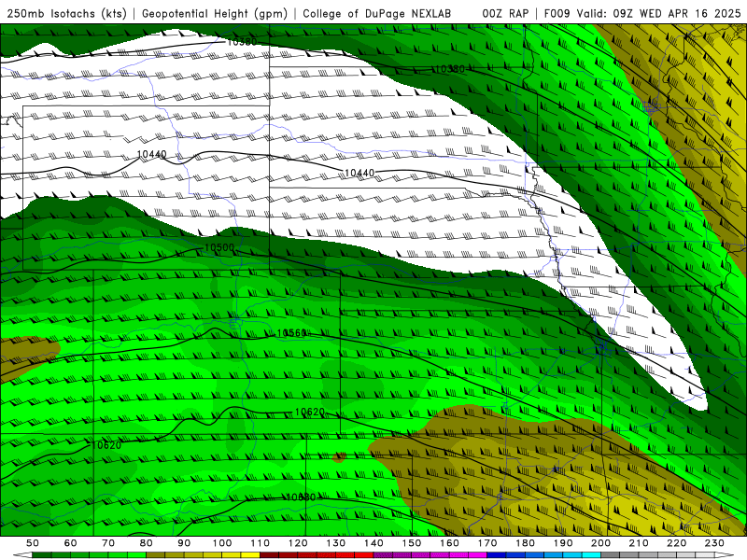Click the 10500 height contour label

(219, 248)
